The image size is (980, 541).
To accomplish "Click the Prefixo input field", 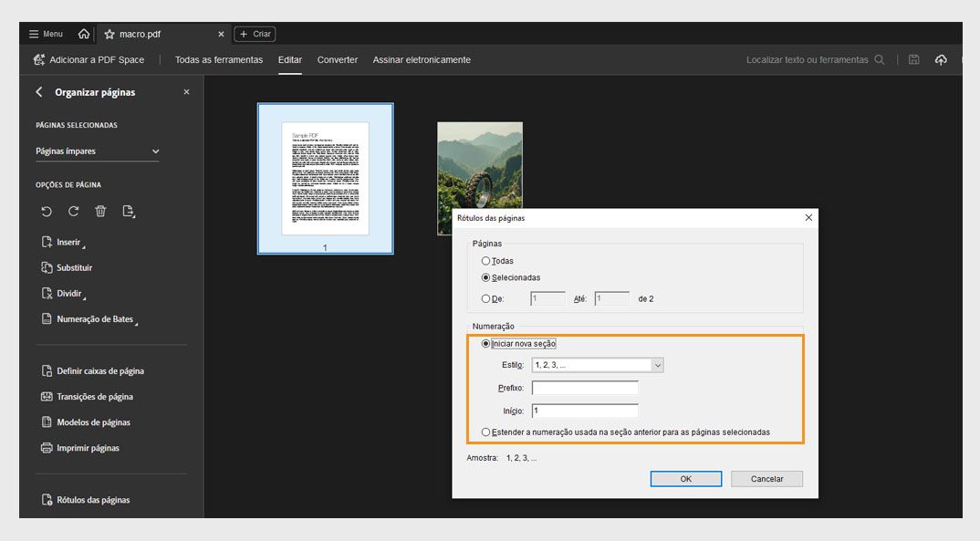I will tap(585, 388).
